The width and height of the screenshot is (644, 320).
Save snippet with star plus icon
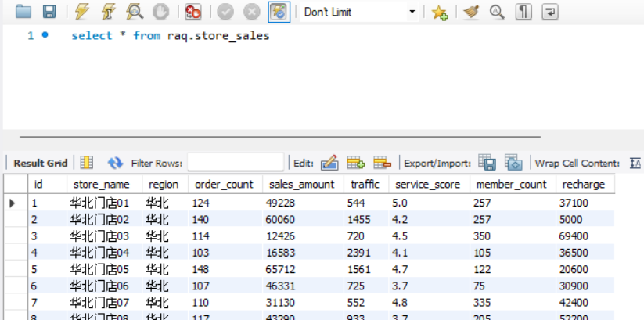[x=439, y=13]
